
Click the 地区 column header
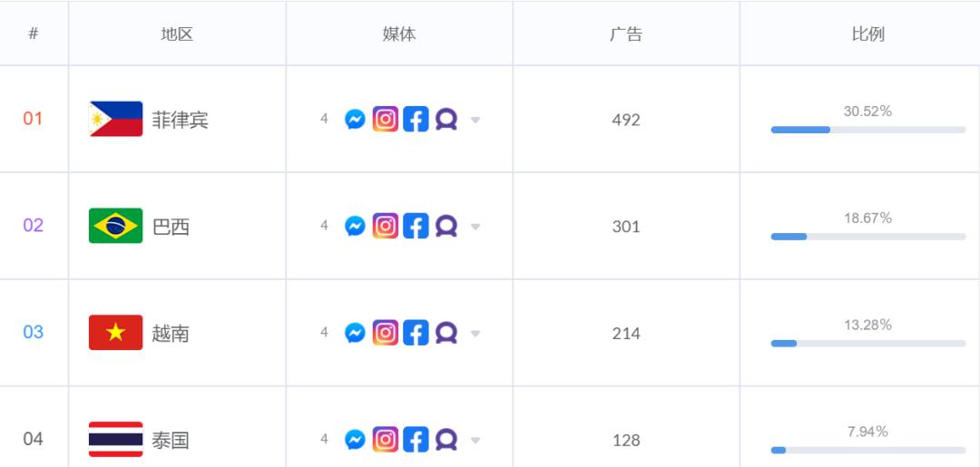click(x=177, y=34)
